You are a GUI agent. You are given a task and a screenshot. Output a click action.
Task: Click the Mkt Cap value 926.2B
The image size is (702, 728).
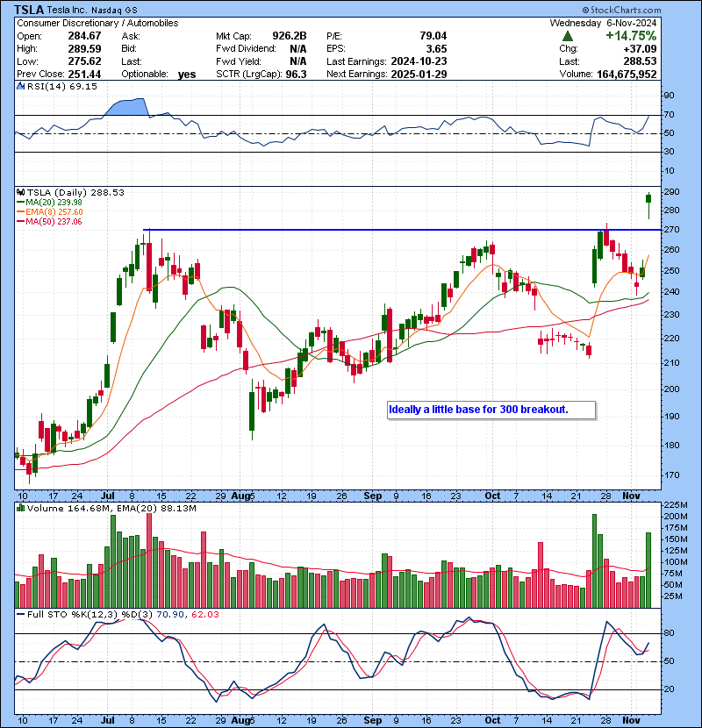coord(290,36)
